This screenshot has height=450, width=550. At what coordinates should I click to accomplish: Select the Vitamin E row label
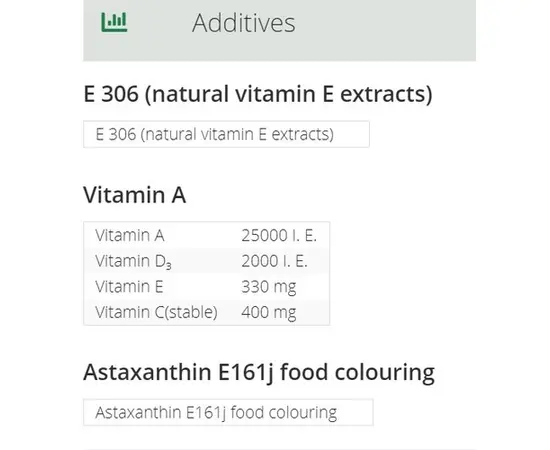click(x=129, y=287)
